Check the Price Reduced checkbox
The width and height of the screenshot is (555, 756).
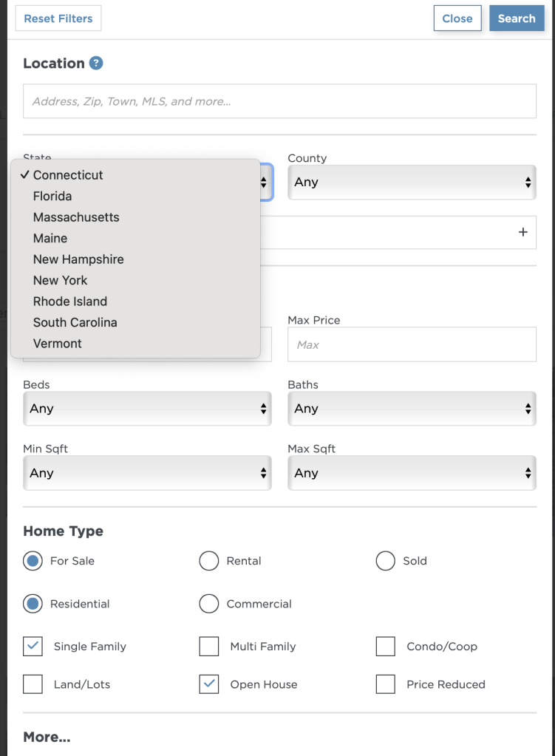(x=386, y=684)
